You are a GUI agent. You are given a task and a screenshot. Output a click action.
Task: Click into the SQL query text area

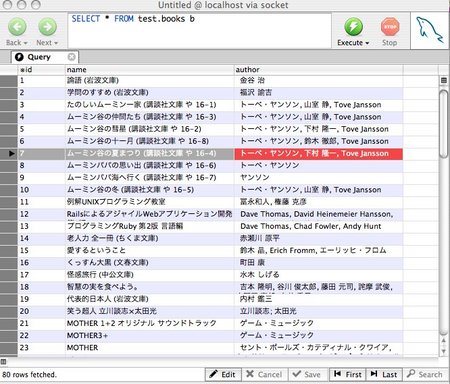[x=199, y=31]
